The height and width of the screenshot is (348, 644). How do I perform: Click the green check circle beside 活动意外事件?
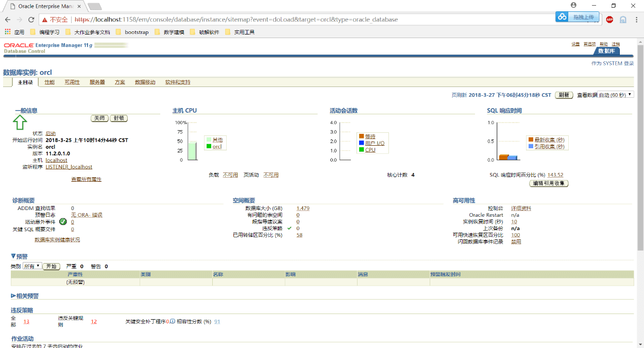click(x=63, y=222)
